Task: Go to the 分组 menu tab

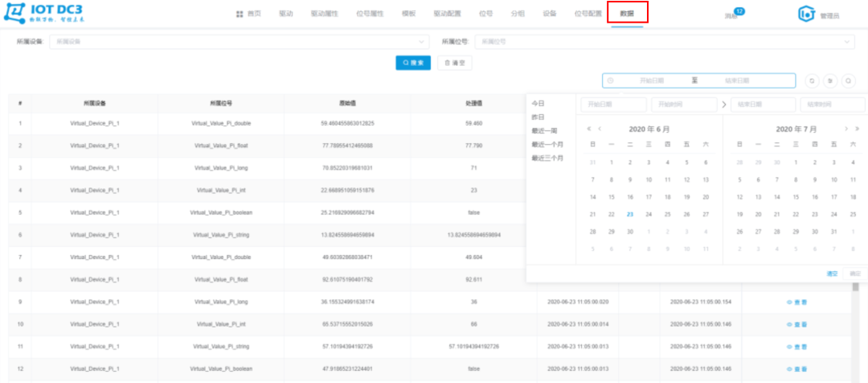Action: coord(518,14)
